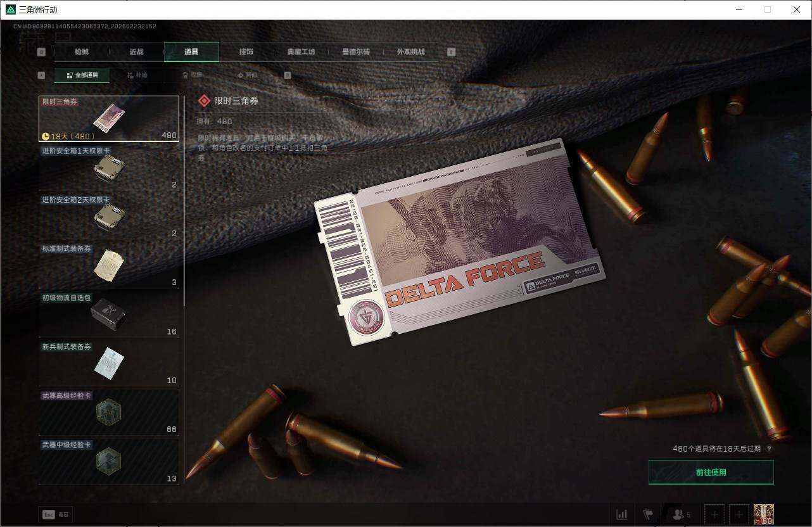Image resolution: width=812 pixels, height=527 pixels.
Task: Select the 武器高级经验卡 item
Action: [109, 413]
